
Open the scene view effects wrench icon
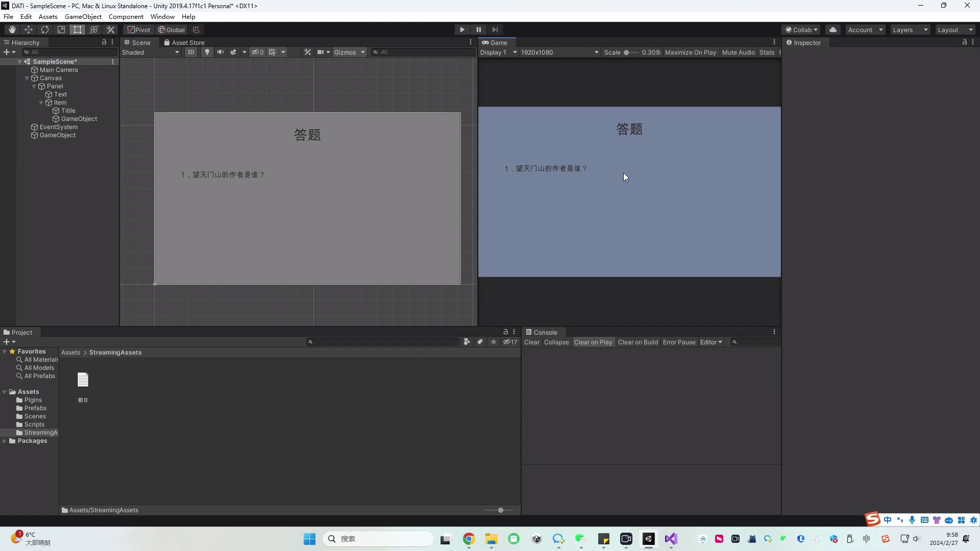coord(307,52)
